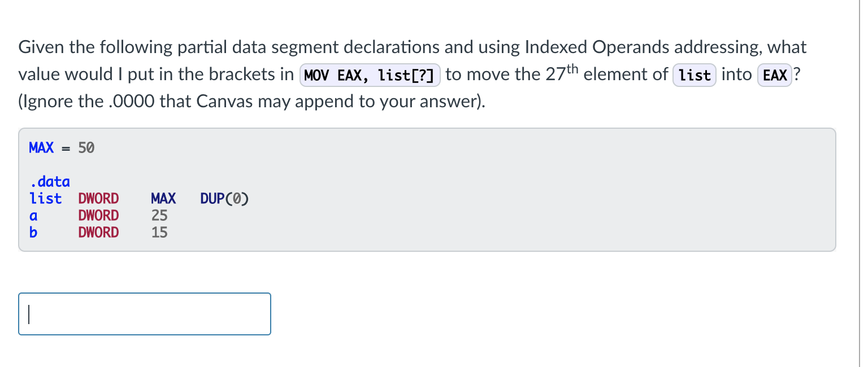Click the .data directive in the code
This screenshot has height=367, width=868.
click(50, 182)
